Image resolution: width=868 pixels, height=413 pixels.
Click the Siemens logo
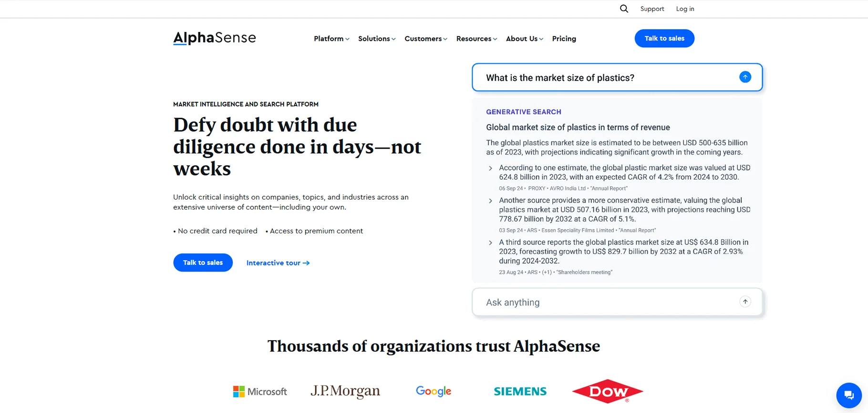(520, 392)
